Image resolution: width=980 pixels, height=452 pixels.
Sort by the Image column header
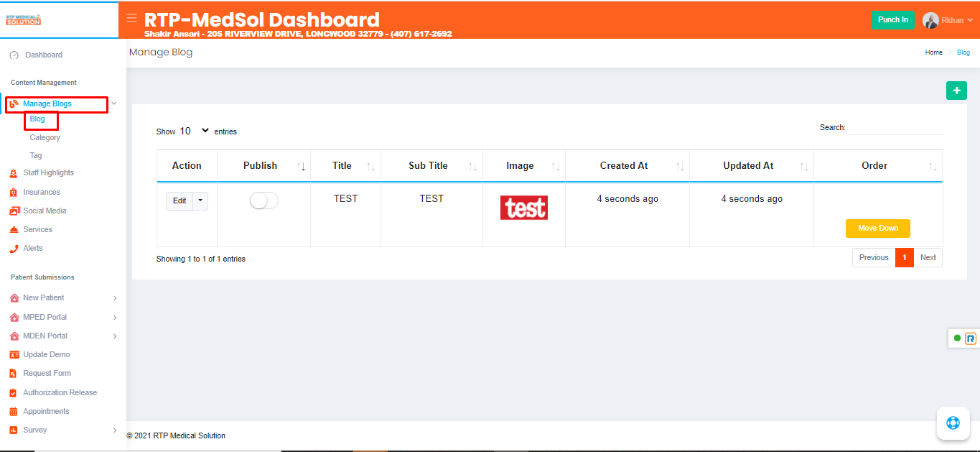point(524,166)
